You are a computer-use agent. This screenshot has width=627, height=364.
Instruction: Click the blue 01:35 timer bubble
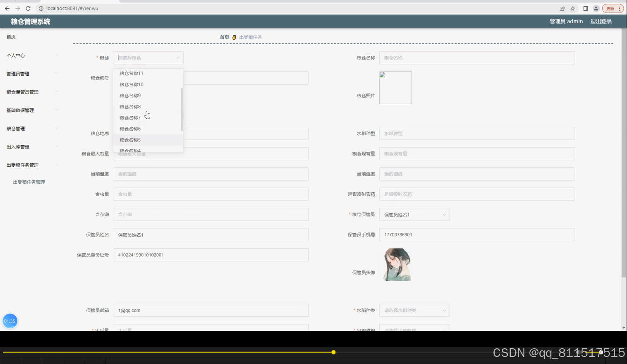tap(10, 321)
